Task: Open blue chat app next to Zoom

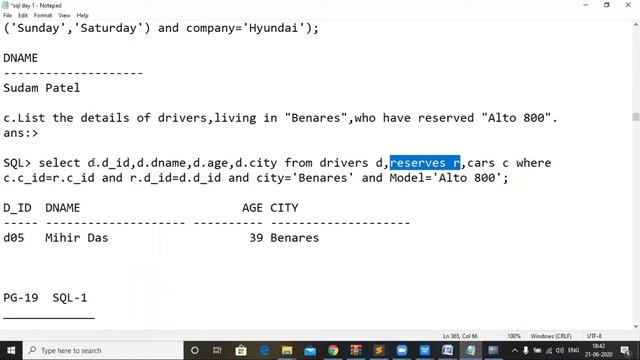Action: [x=425, y=350]
